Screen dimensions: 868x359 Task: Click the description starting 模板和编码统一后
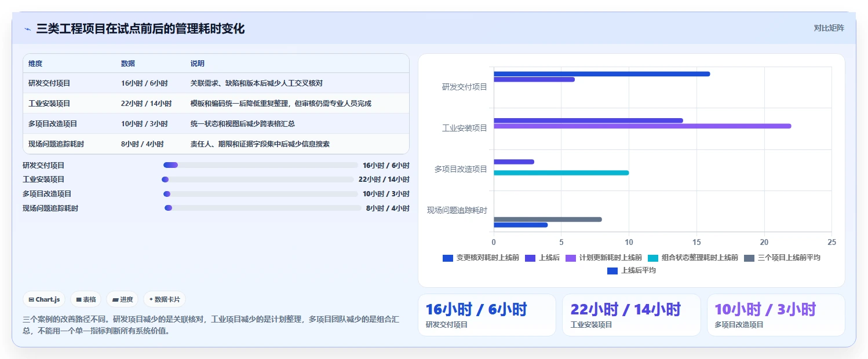click(x=281, y=104)
